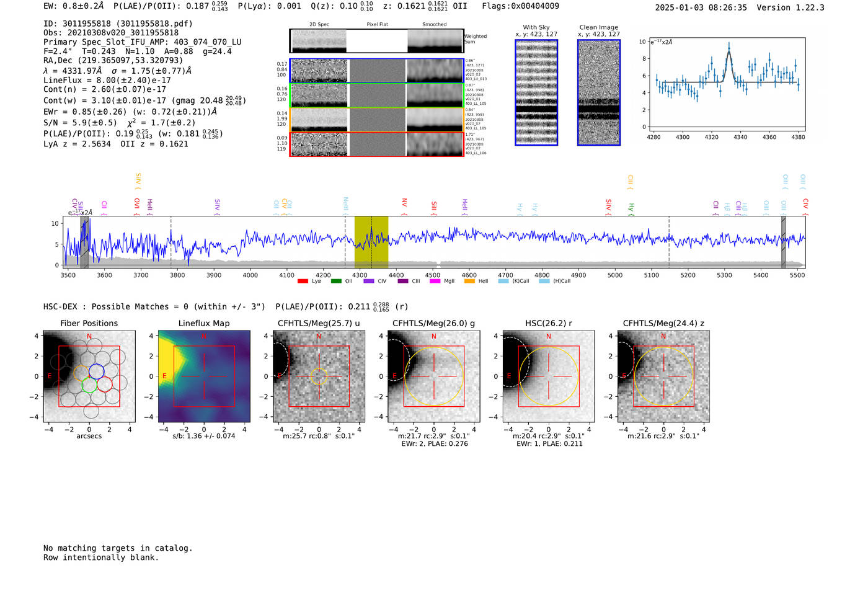
Task: Click the Weighted Sum spectrum strip
Action: pyautogui.click(x=377, y=41)
